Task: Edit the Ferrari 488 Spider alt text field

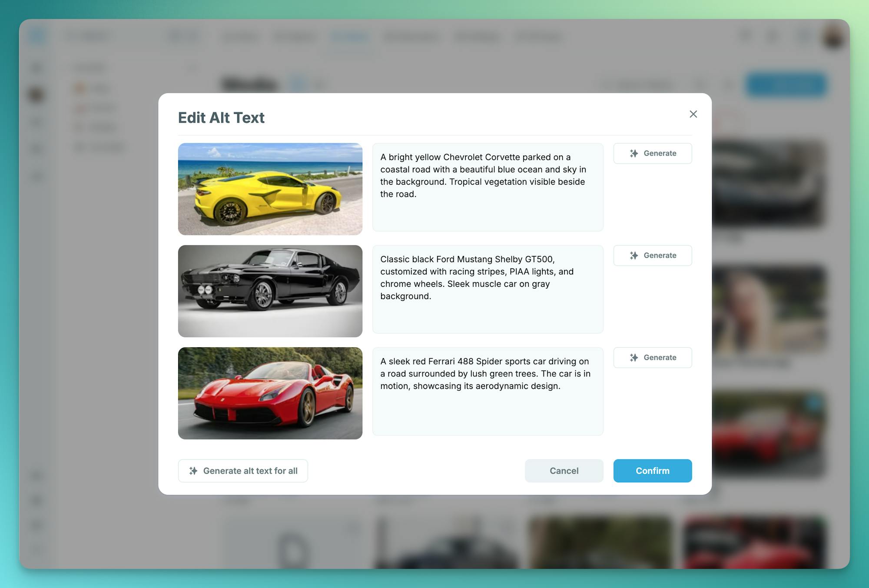Action: [x=488, y=391]
